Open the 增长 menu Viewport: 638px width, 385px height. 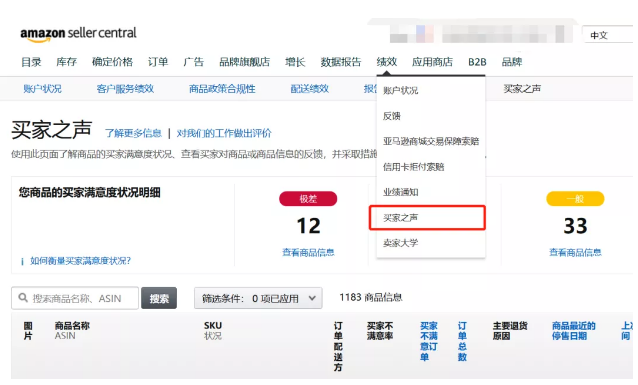point(295,62)
